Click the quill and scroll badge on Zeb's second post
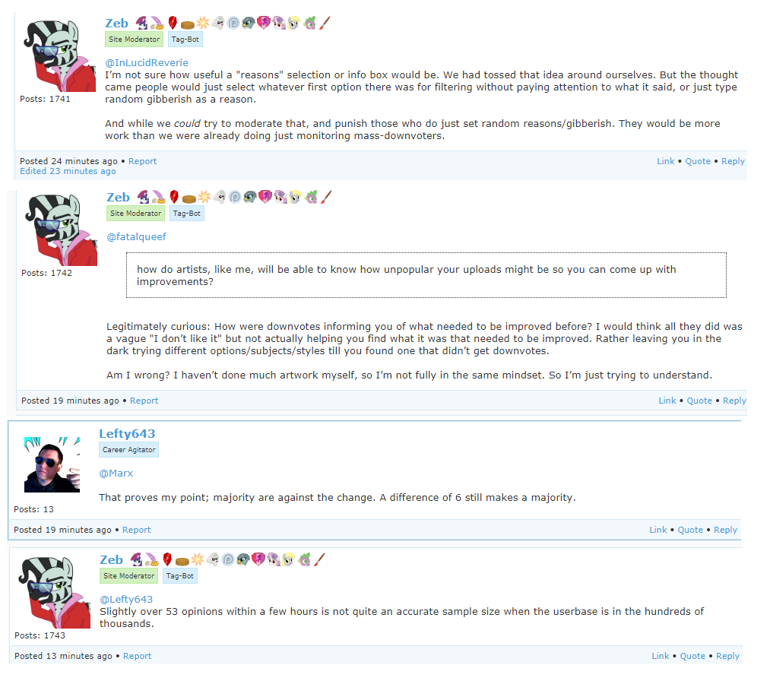770x700 pixels. tap(158, 197)
